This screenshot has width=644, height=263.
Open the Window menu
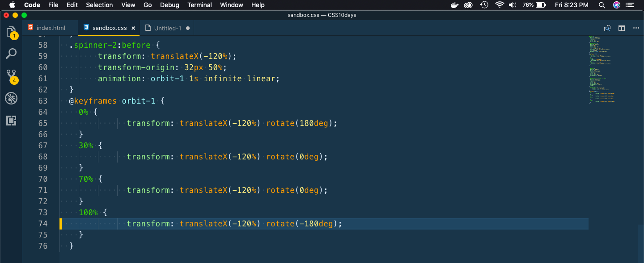[232, 5]
